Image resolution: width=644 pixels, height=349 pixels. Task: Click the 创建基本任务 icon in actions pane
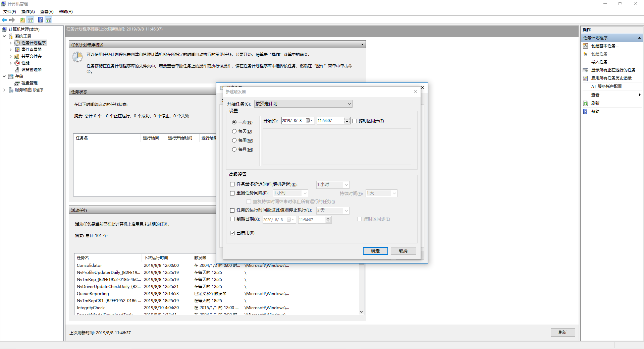[x=585, y=46]
